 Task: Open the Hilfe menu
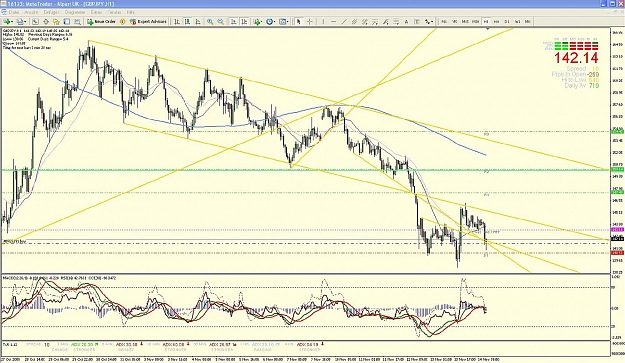point(131,12)
